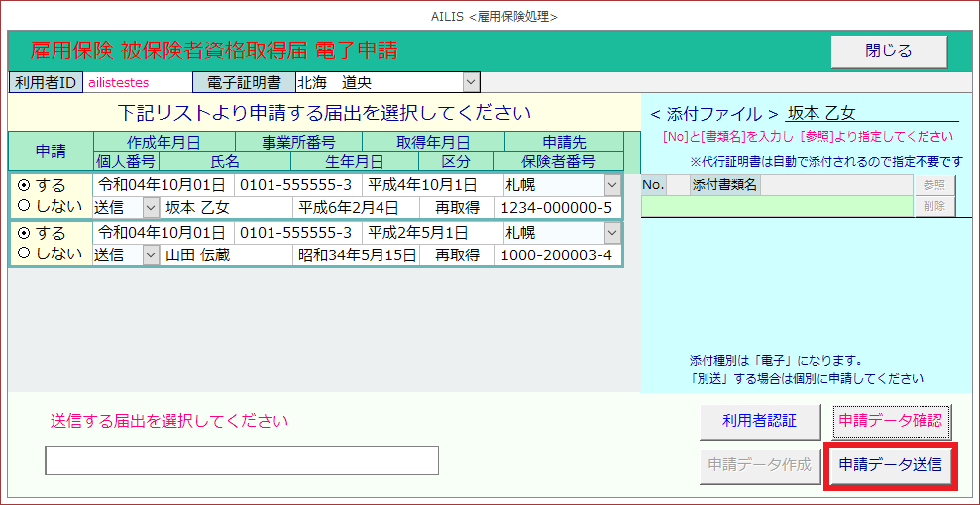
Task: Open 送信 dropdown for 坂本 乙女
Action: point(150,207)
